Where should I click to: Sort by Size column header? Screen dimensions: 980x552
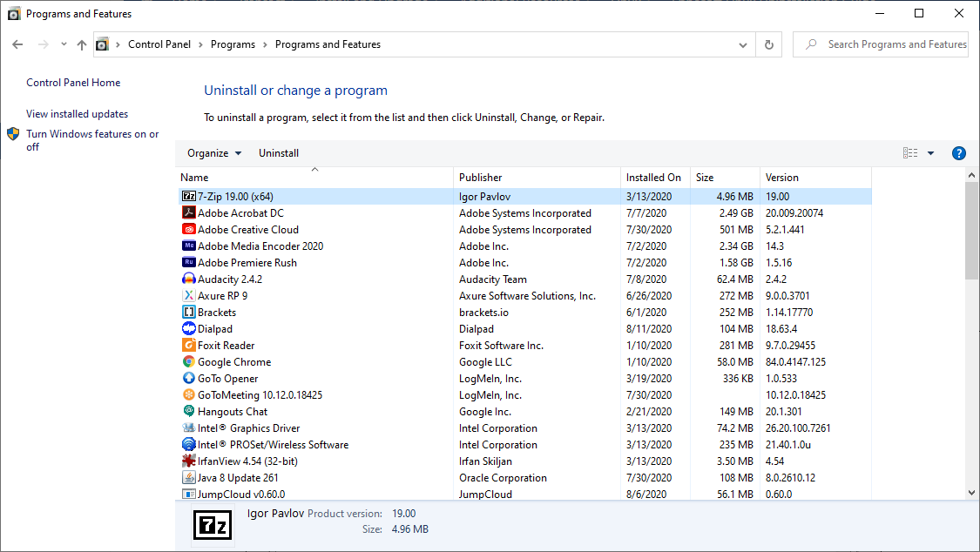[725, 178]
